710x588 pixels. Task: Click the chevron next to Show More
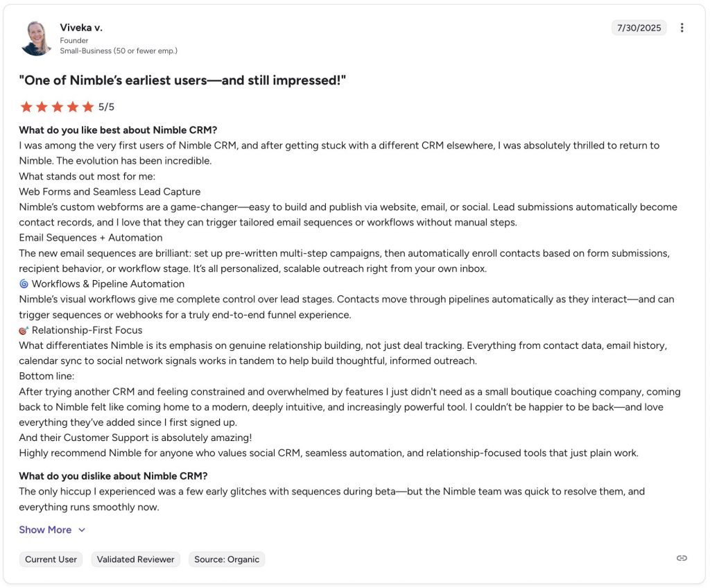tap(82, 530)
